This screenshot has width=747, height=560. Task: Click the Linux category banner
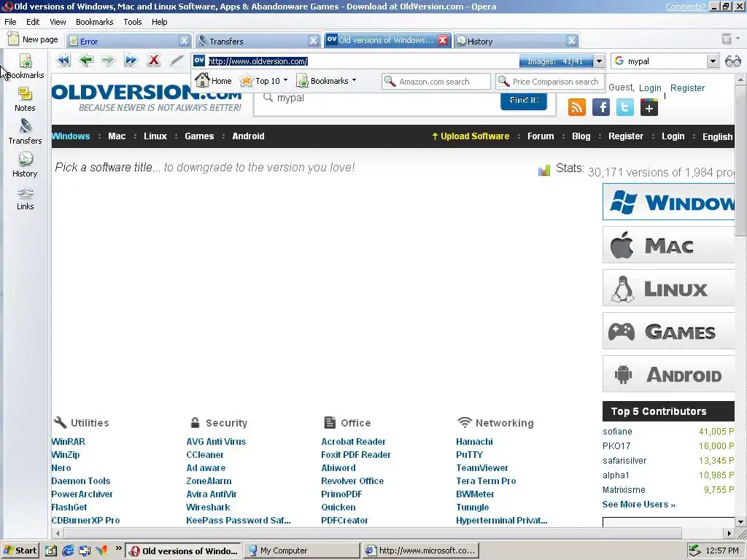coord(668,288)
